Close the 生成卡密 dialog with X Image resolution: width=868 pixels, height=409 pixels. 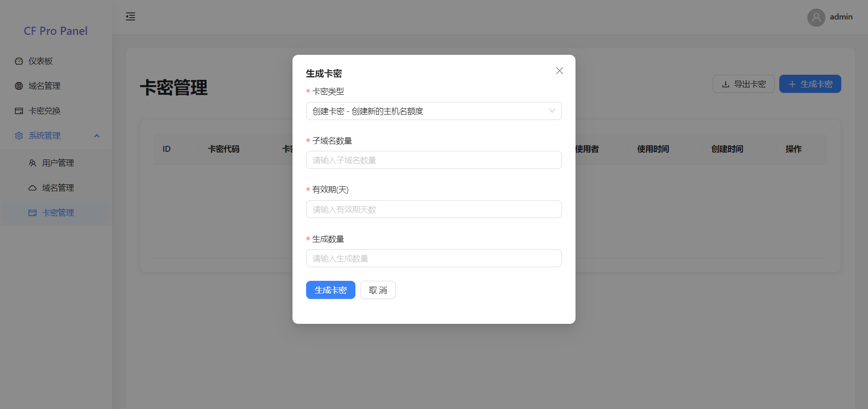559,71
